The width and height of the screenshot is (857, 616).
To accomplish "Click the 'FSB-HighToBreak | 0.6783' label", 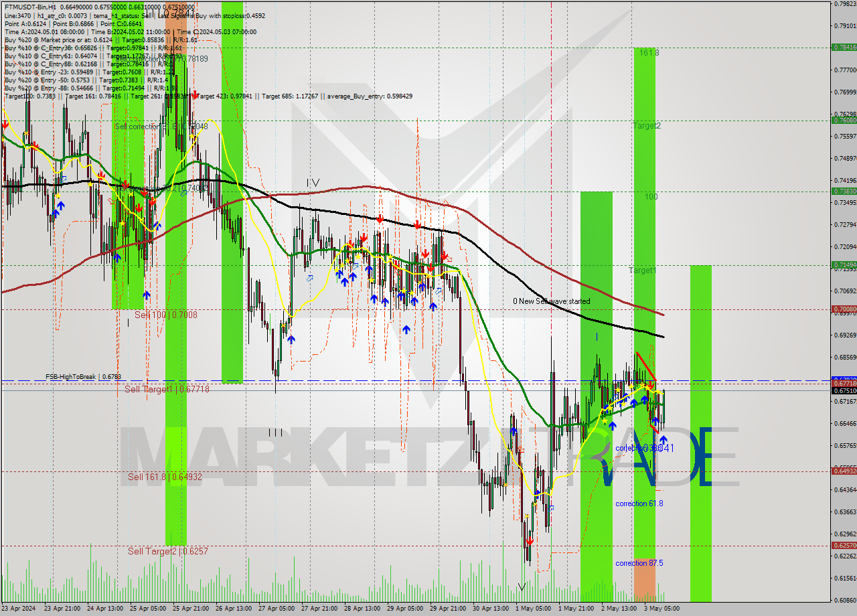I will [84, 377].
